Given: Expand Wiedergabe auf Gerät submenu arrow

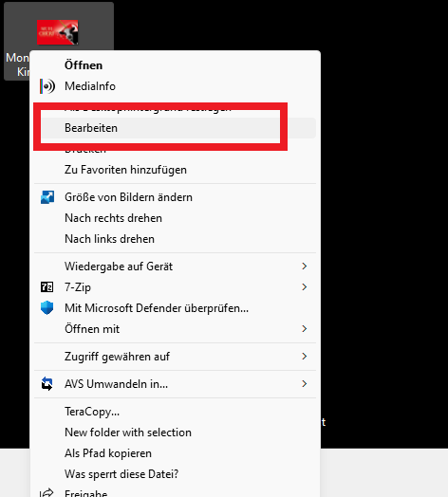Looking at the screenshot, I should tap(305, 267).
